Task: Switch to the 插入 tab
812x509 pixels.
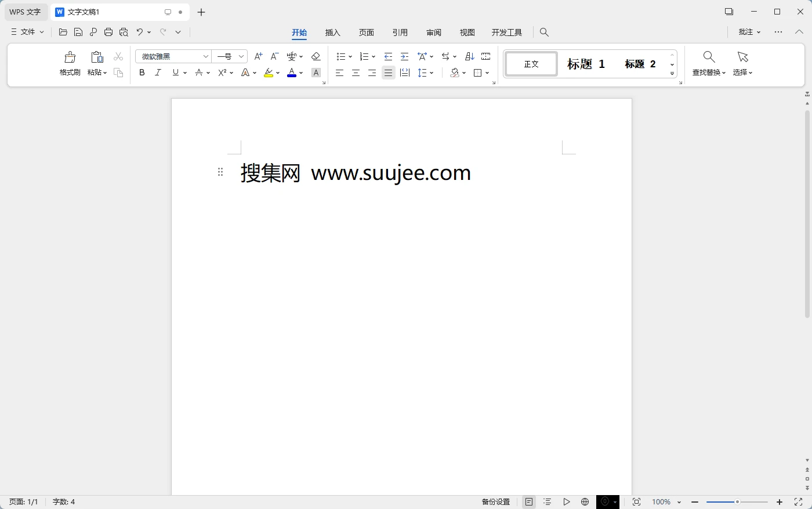Action: 333,33
